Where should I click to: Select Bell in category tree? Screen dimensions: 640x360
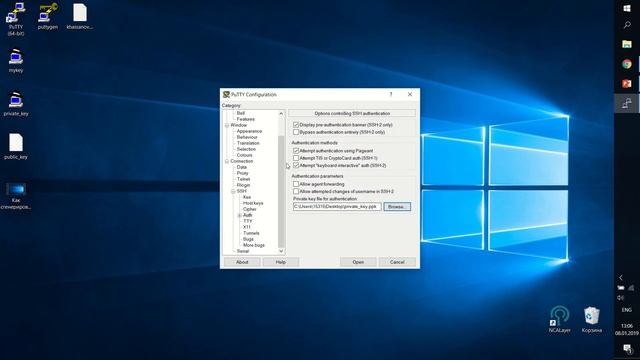click(241, 113)
